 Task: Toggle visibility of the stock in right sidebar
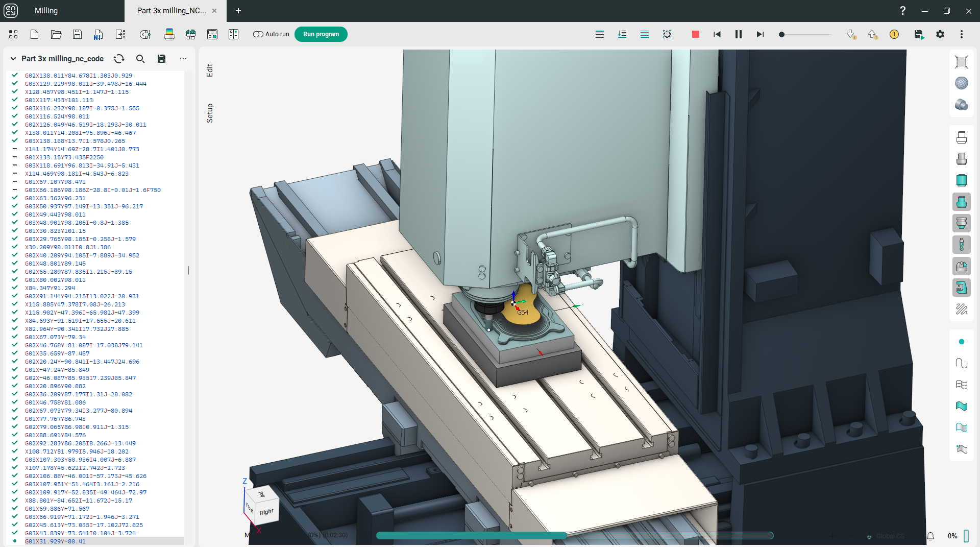coord(962,180)
